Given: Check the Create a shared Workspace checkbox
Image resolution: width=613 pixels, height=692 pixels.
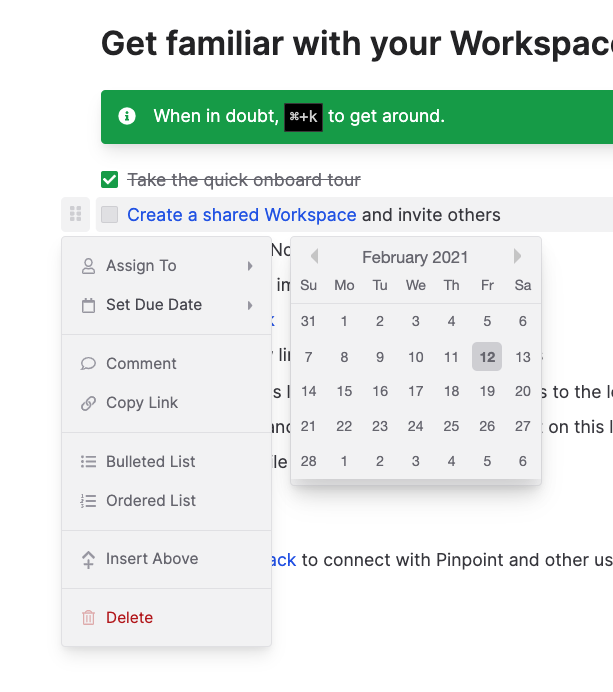Looking at the screenshot, I should (110, 215).
